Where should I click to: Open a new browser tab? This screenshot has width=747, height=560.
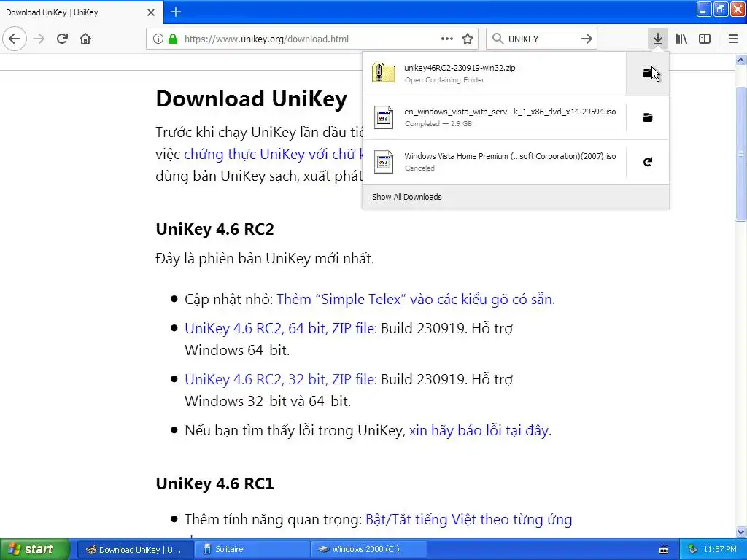pyautogui.click(x=176, y=12)
